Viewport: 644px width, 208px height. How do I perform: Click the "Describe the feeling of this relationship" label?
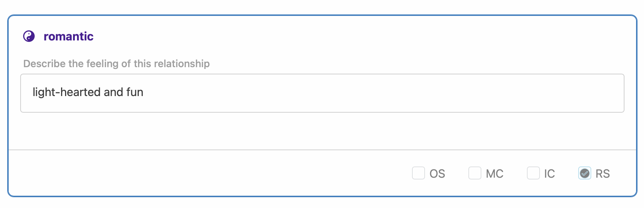116,64
